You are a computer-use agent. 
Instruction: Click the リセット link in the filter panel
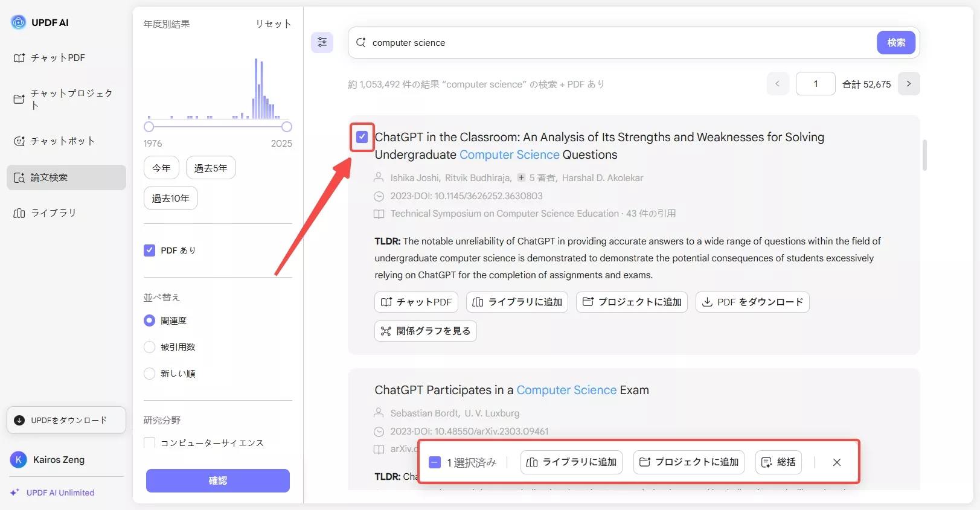tap(274, 24)
